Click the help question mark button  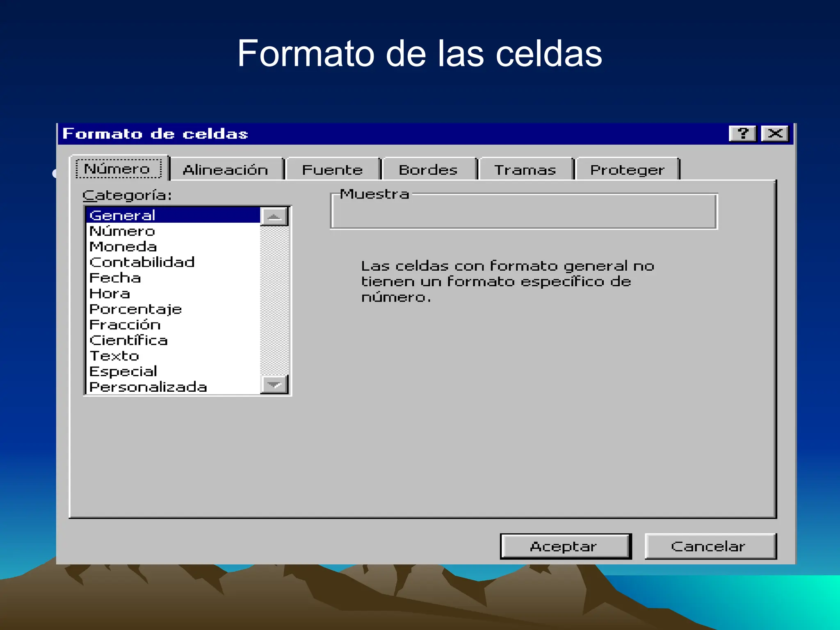(x=742, y=134)
